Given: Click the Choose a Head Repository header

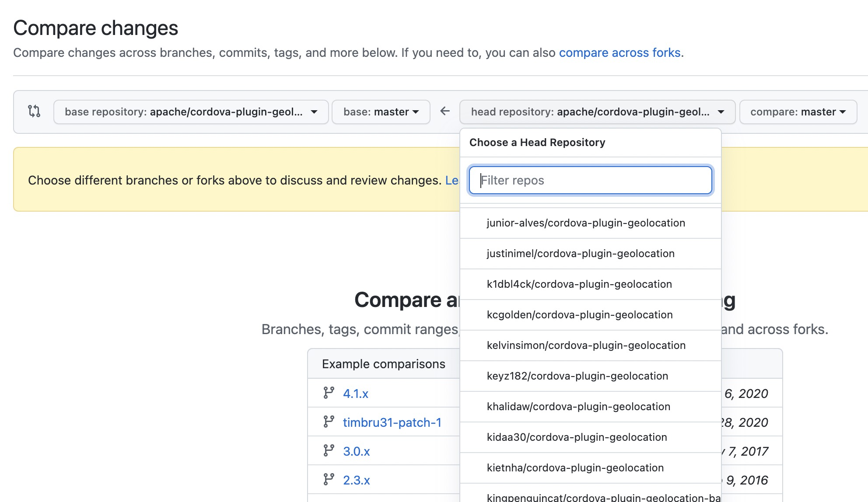Looking at the screenshot, I should (x=537, y=143).
